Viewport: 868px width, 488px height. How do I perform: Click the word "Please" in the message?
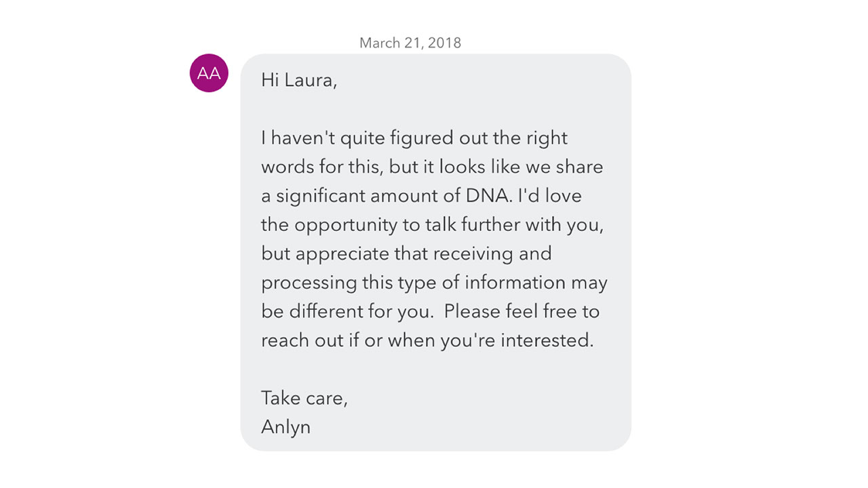tap(472, 311)
